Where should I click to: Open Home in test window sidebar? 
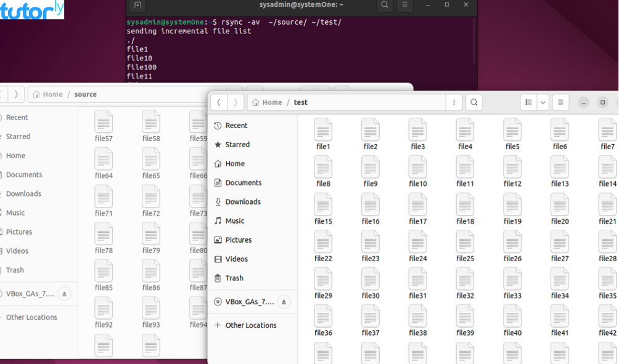(253, 164)
